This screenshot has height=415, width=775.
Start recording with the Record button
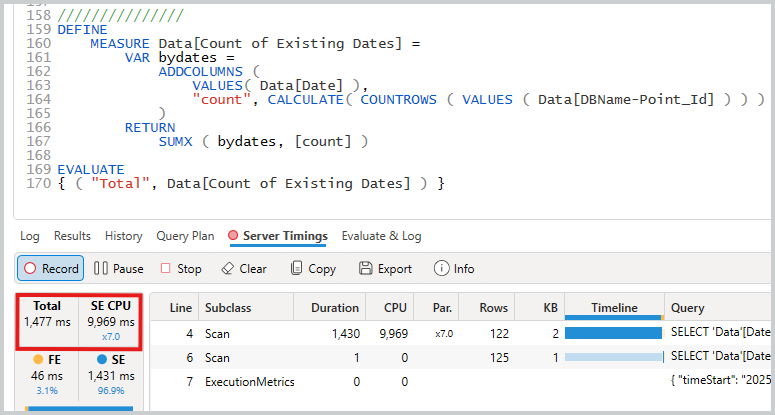pyautogui.click(x=50, y=268)
